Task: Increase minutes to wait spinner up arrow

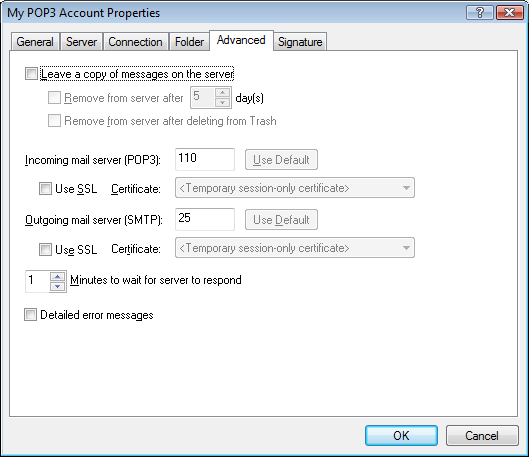Action: (x=57, y=277)
